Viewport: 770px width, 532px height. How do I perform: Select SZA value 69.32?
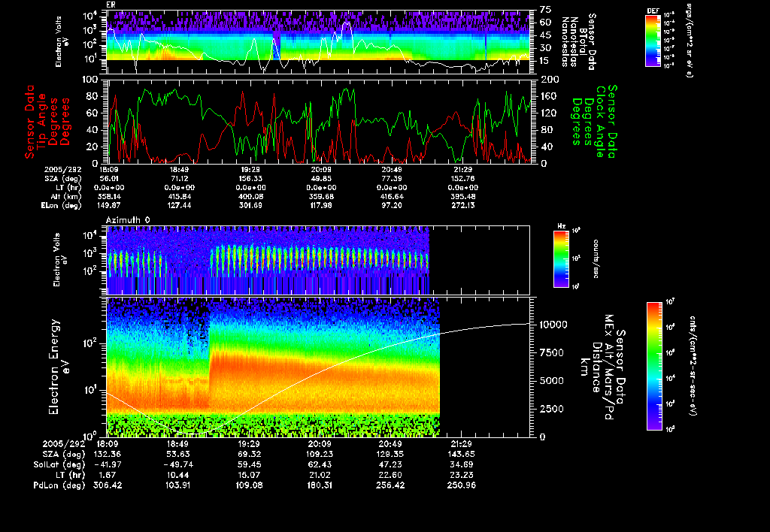pyautogui.click(x=249, y=455)
